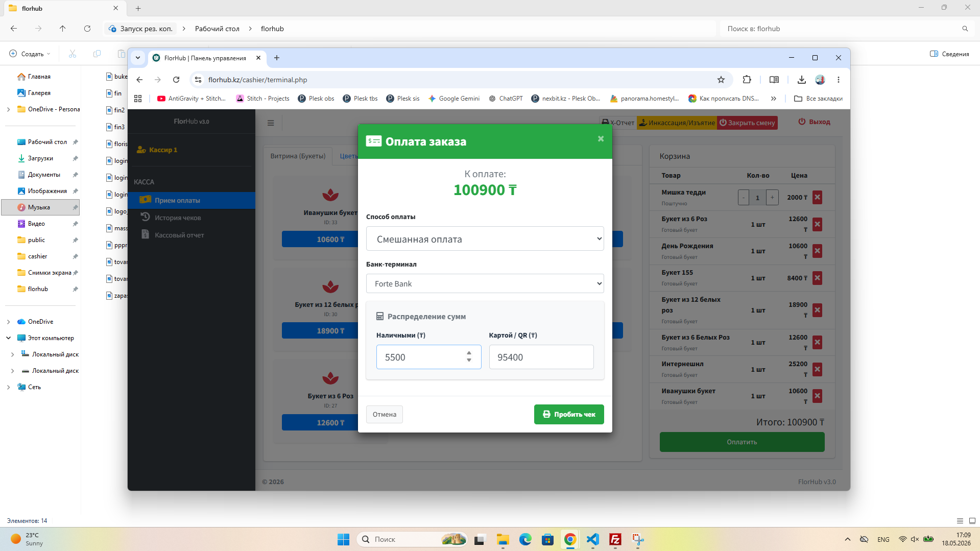
Task: Open Chrome three-dot menu
Action: point(839,80)
